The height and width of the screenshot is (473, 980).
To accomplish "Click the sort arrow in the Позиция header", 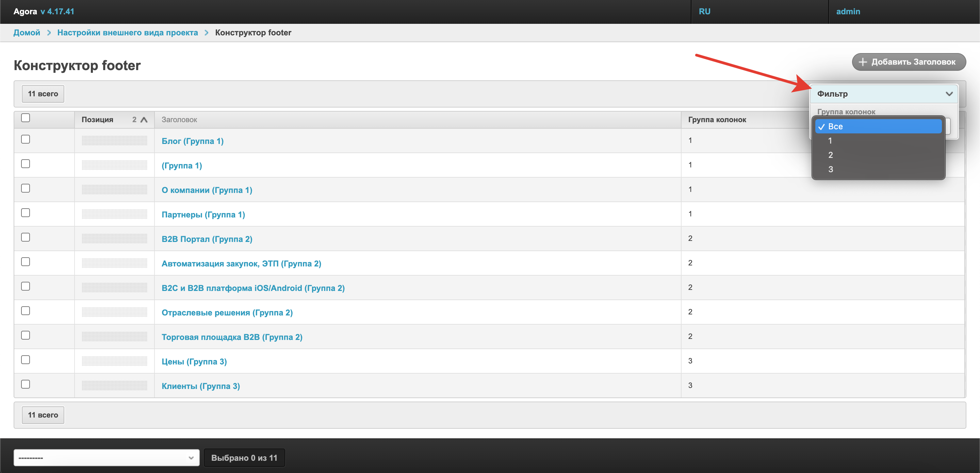I will [x=144, y=120].
